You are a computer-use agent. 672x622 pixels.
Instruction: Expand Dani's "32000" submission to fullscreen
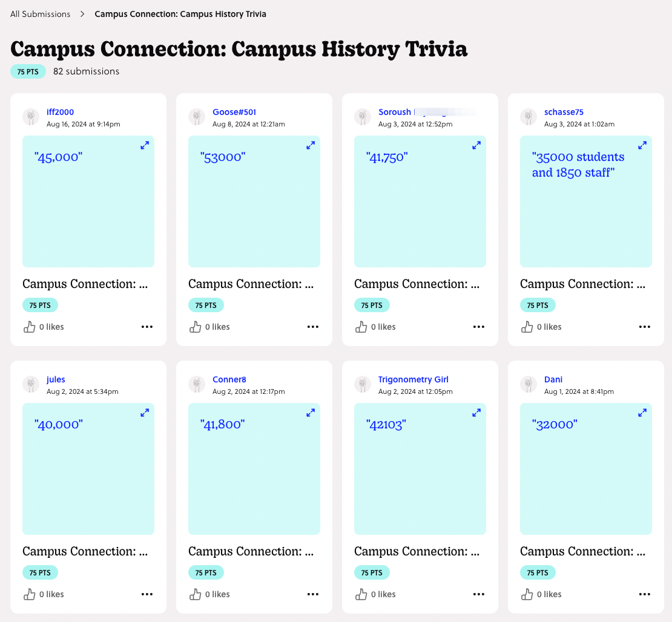click(642, 413)
